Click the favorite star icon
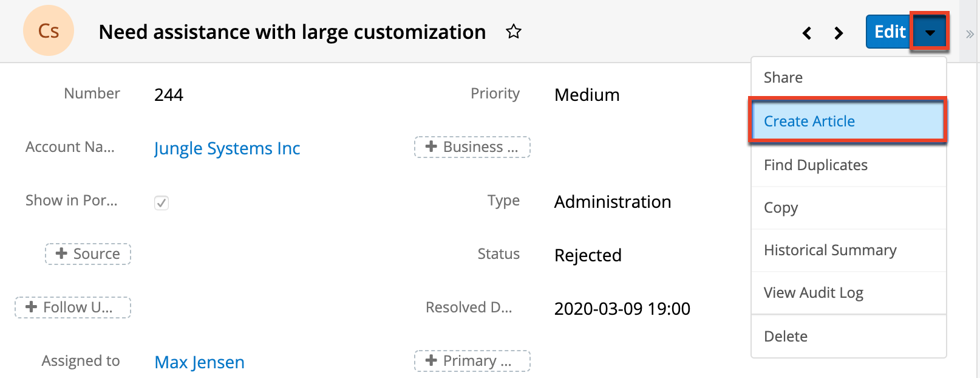This screenshot has width=980, height=378. coord(514,32)
